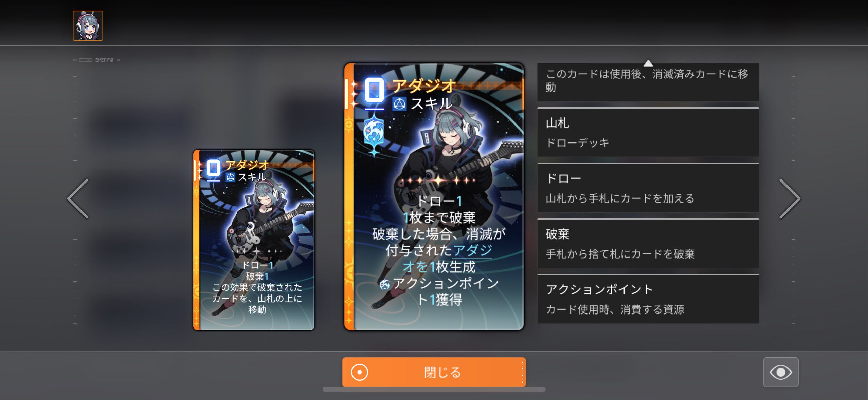Go to the next card with the right arrow
Viewport: 868px width, 400px height.
pyautogui.click(x=790, y=199)
